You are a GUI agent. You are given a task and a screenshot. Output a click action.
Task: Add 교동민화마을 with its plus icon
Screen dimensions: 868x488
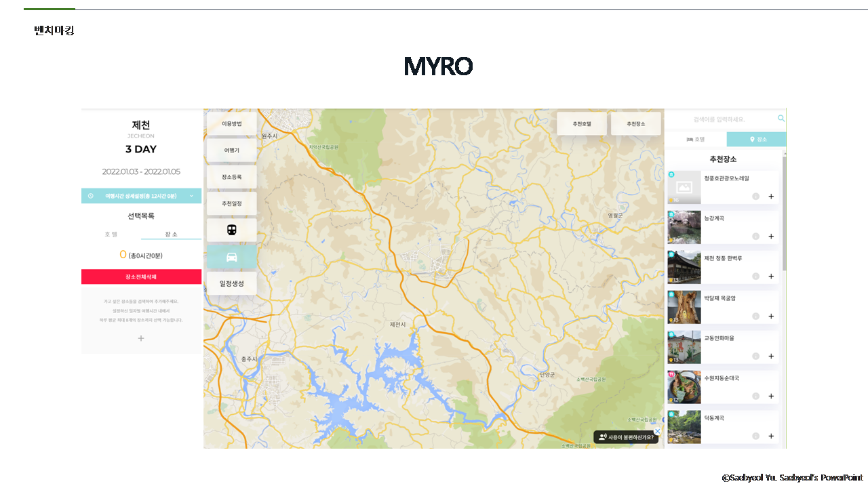[771, 357]
